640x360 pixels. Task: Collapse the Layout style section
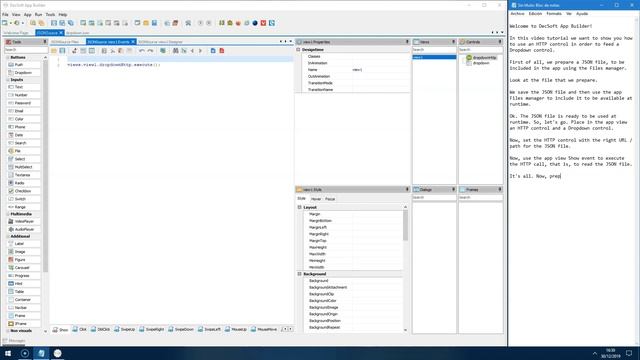tap(299, 207)
